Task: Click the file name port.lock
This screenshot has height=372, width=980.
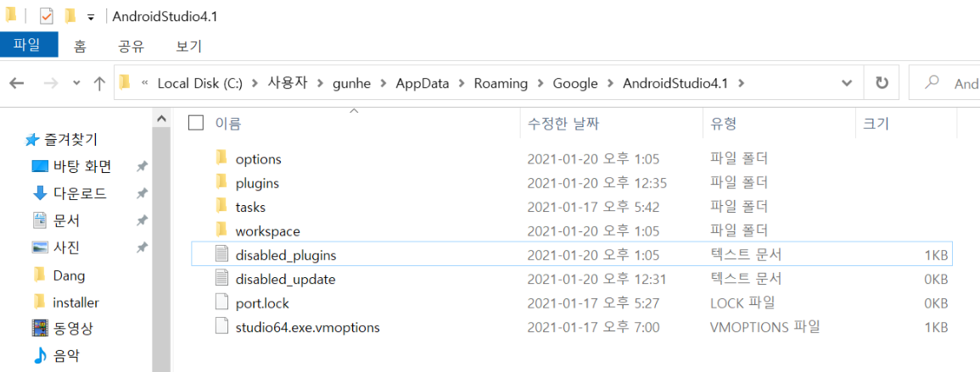Action: [262, 303]
